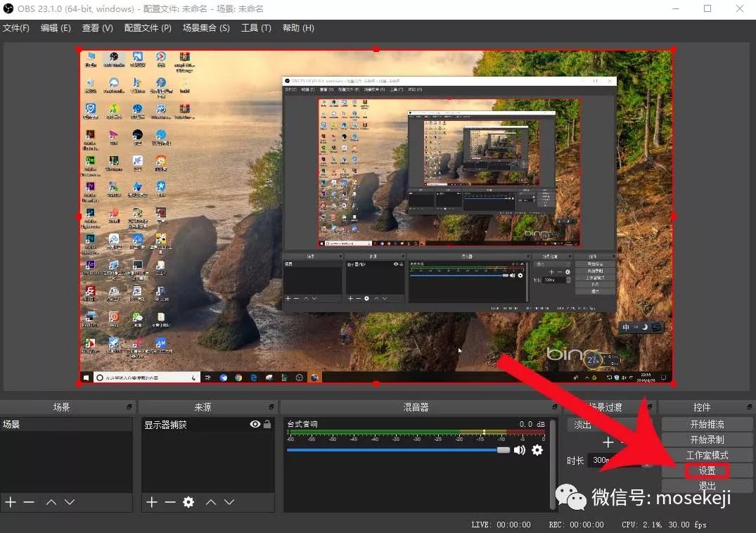
Task: Click the 0.0 dB level readout
Action: pos(532,424)
